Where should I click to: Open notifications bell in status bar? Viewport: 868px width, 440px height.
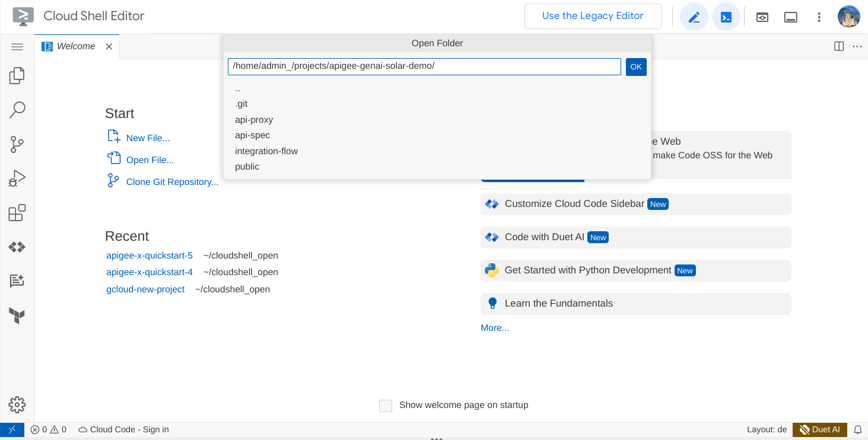[x=858, y=429]
